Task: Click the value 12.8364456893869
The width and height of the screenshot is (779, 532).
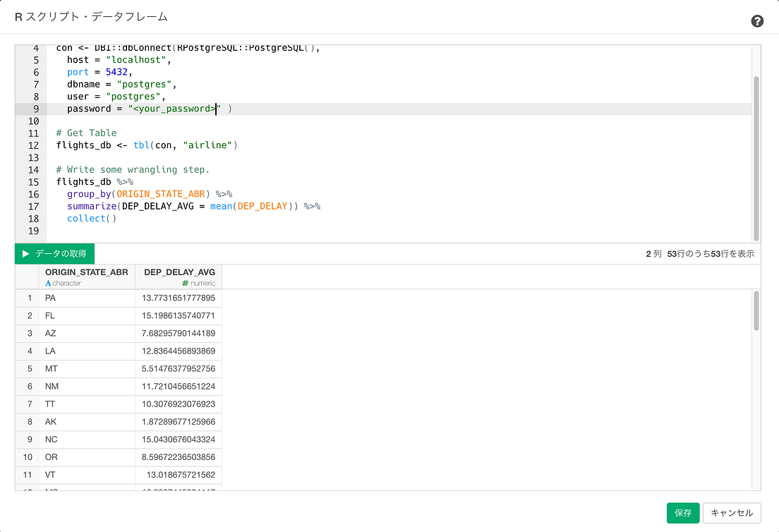Action: [179, 351]
